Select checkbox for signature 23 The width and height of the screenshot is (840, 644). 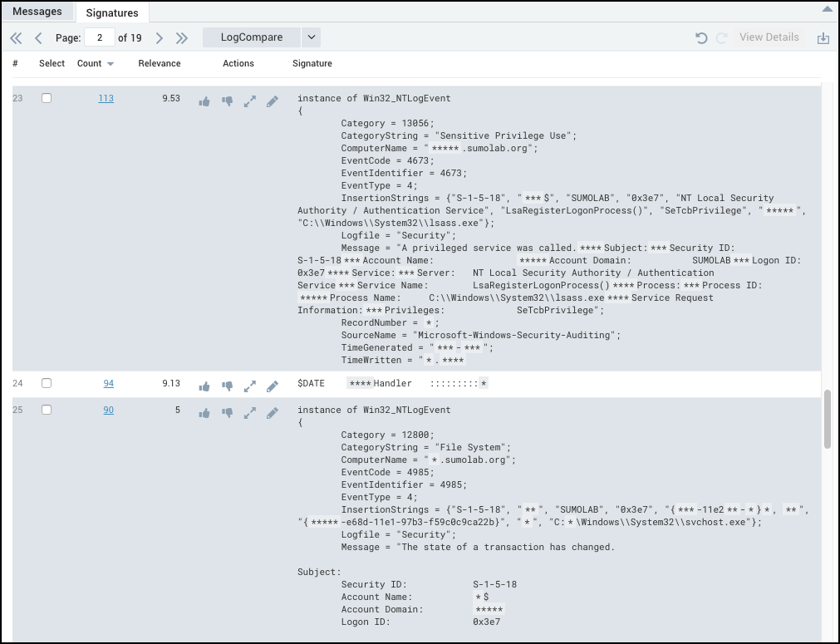click(47, 98)
